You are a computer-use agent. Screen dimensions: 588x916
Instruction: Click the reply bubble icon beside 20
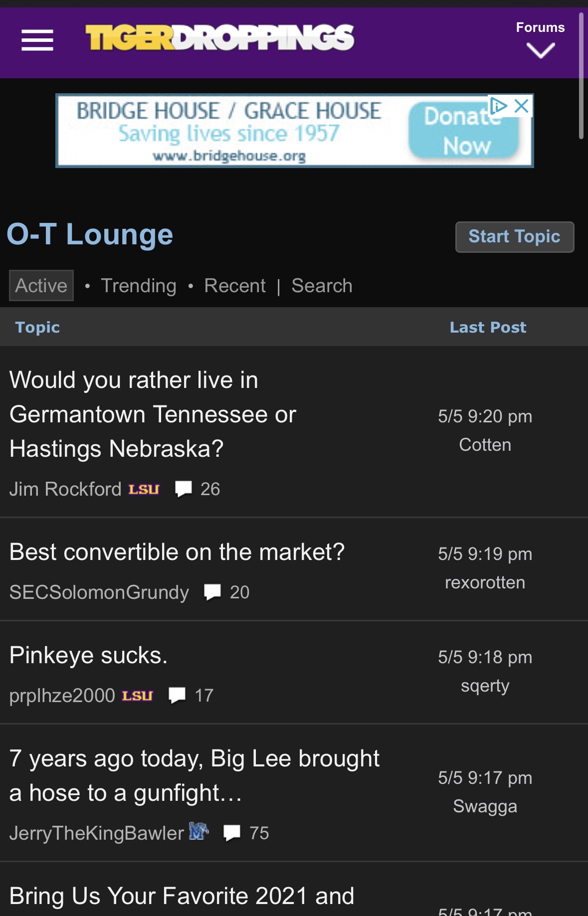point(212,592)
